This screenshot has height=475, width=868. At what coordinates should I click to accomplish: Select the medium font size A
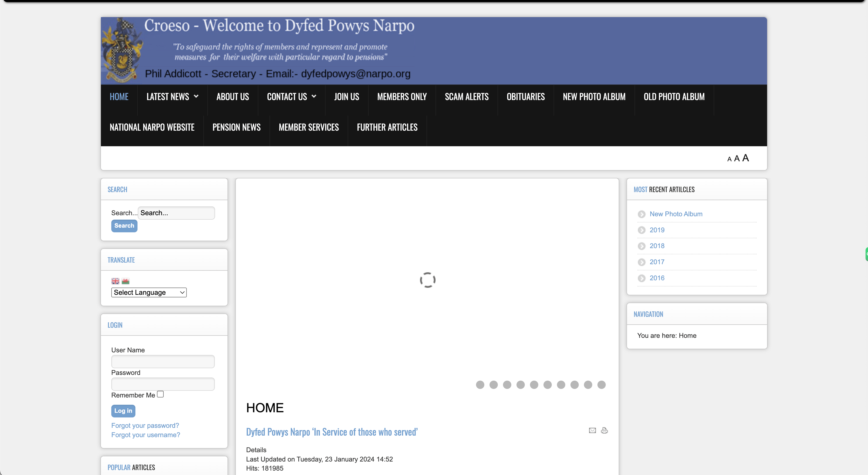736,158
